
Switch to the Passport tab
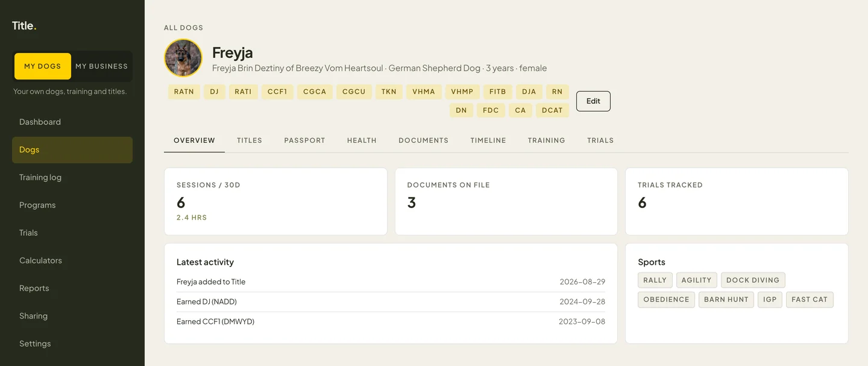(304, 140)
